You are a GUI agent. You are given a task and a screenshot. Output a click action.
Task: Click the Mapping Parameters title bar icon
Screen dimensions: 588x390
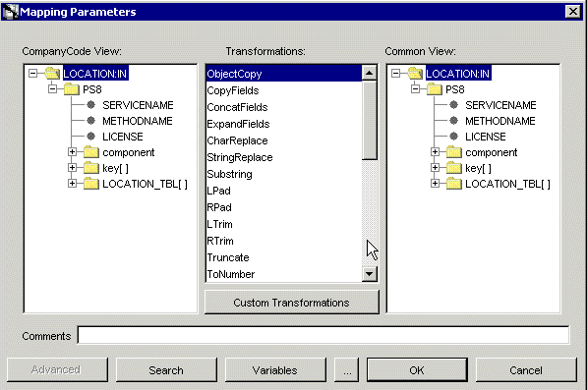pyautogui.click(x=10, y=12)
